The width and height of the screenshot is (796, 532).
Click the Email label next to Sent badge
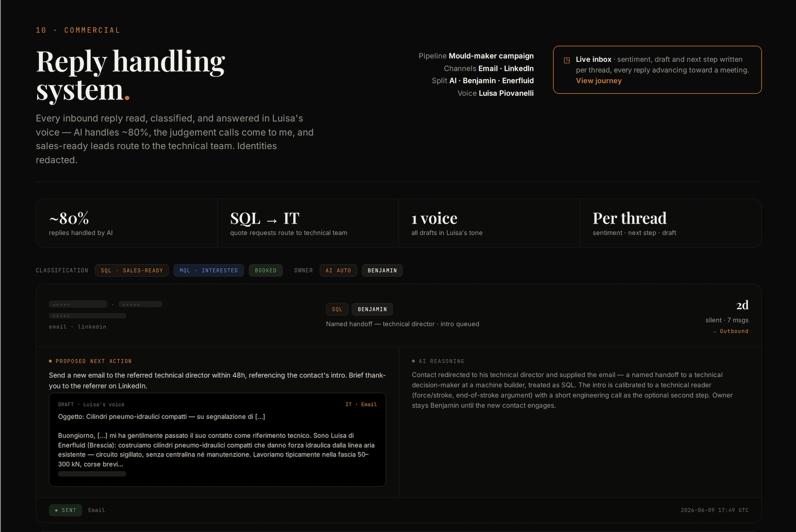pyautogui.click(x=97, y=510)
